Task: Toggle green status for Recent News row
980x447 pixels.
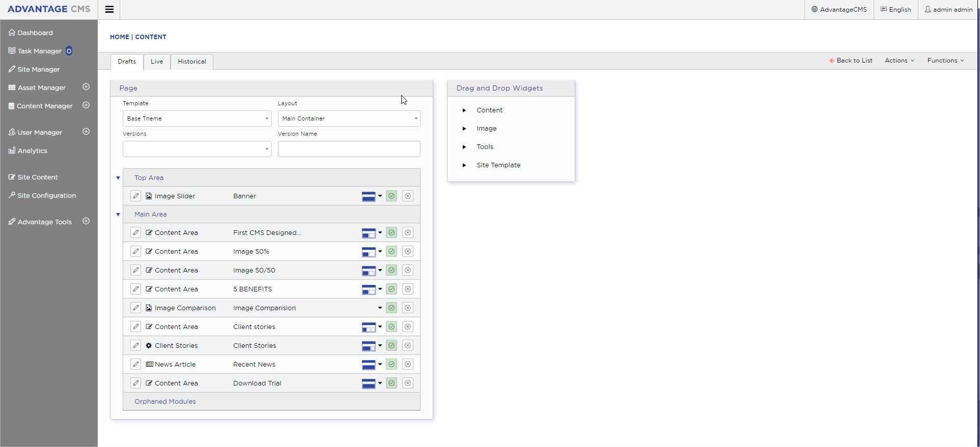Action: click(x=391, y=364)
